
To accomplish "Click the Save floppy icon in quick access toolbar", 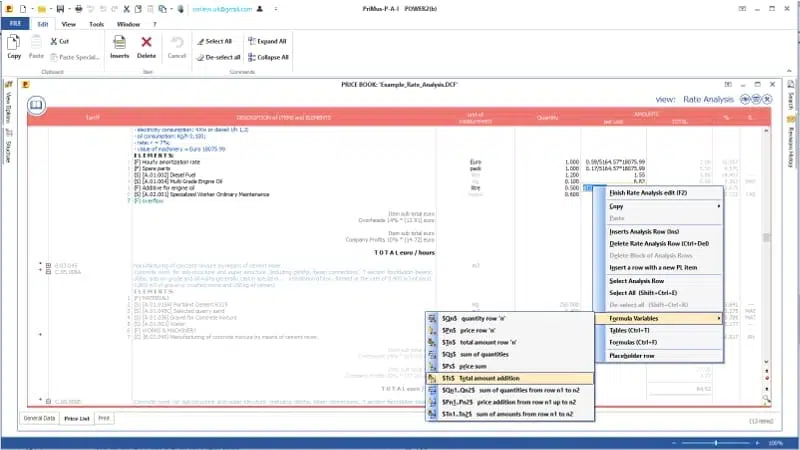I will [x=60, y=9].
